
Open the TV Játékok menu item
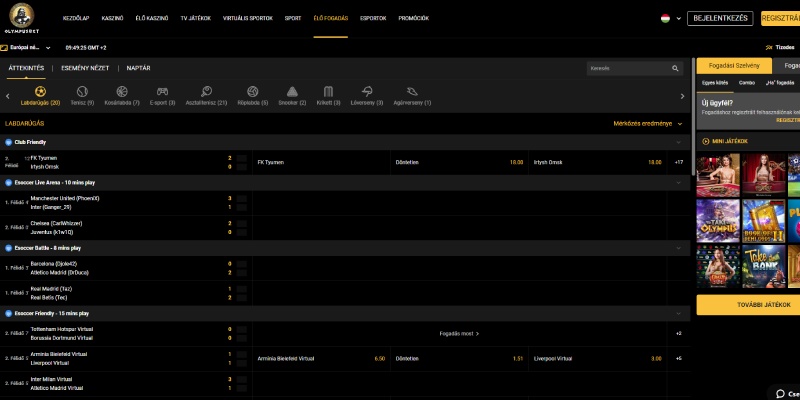195,18
